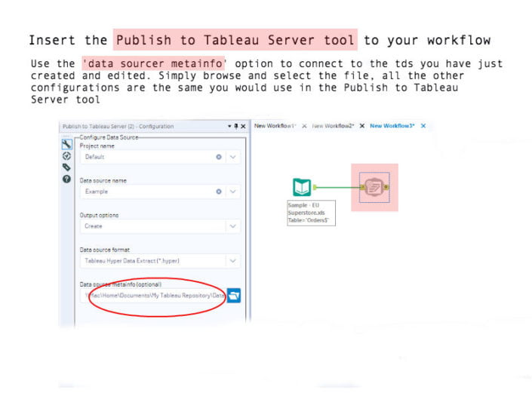Clear the Project name field value
Screen dimensions: 532x399
pyautogui.click(x=219, y=157)
